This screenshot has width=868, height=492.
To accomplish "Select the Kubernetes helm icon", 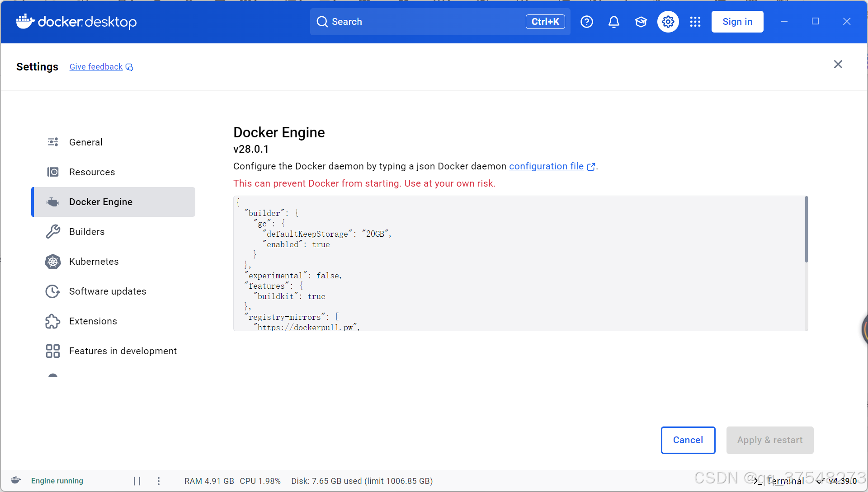I will (x=53, y=262).
